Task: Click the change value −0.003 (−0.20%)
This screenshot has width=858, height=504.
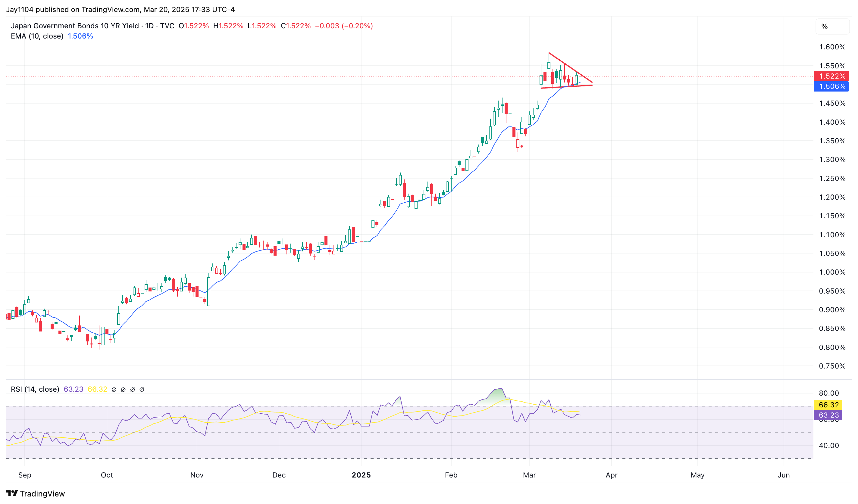Action: pos(344,26)
